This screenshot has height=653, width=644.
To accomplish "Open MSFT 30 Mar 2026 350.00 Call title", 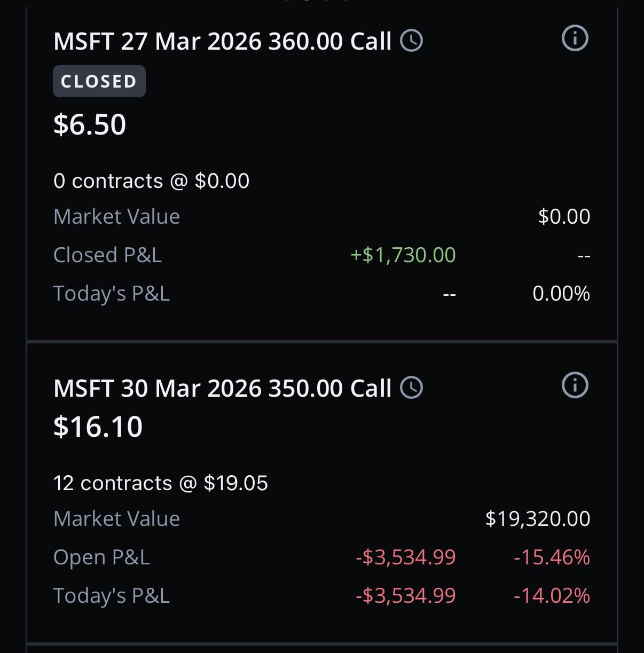I will coord(222,388).
